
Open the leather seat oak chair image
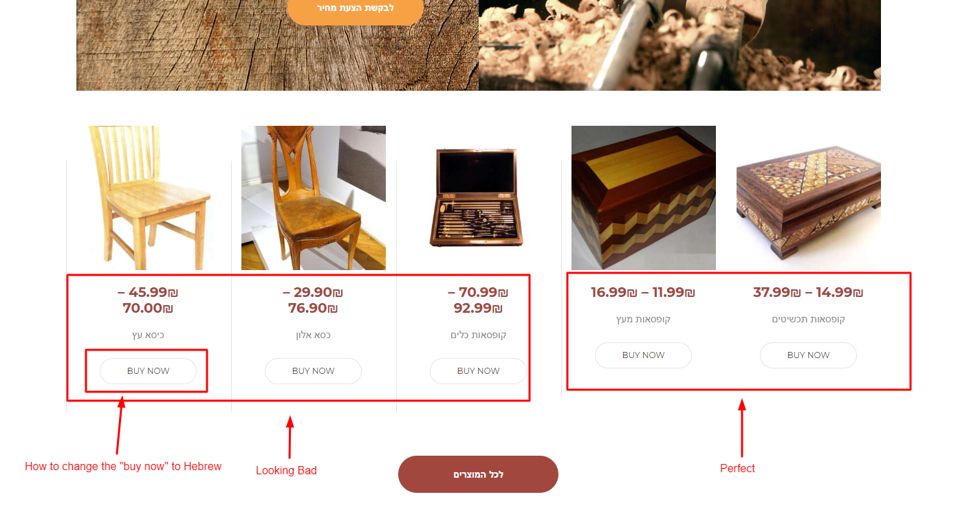(314, 198)
